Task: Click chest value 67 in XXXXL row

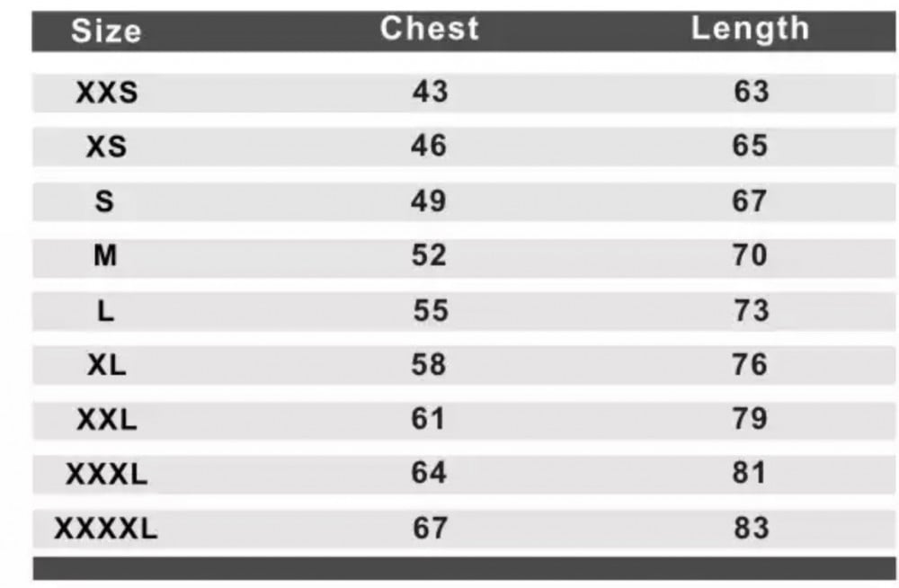Action: 429,529
